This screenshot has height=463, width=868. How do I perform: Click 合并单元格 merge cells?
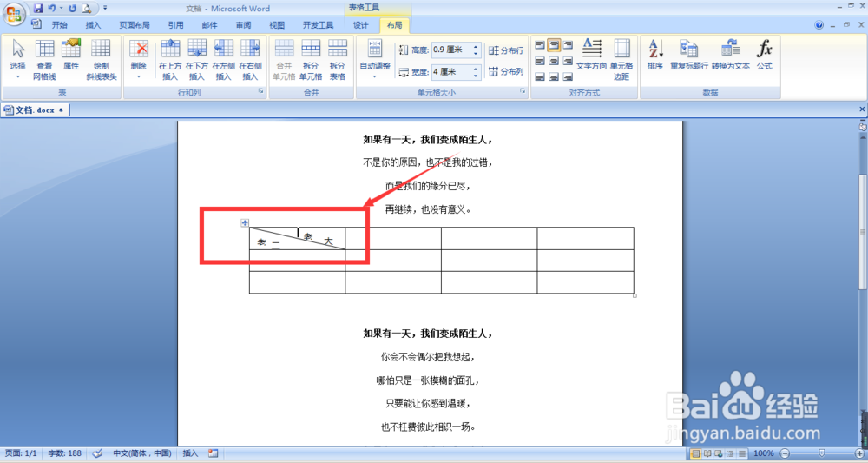284,59
